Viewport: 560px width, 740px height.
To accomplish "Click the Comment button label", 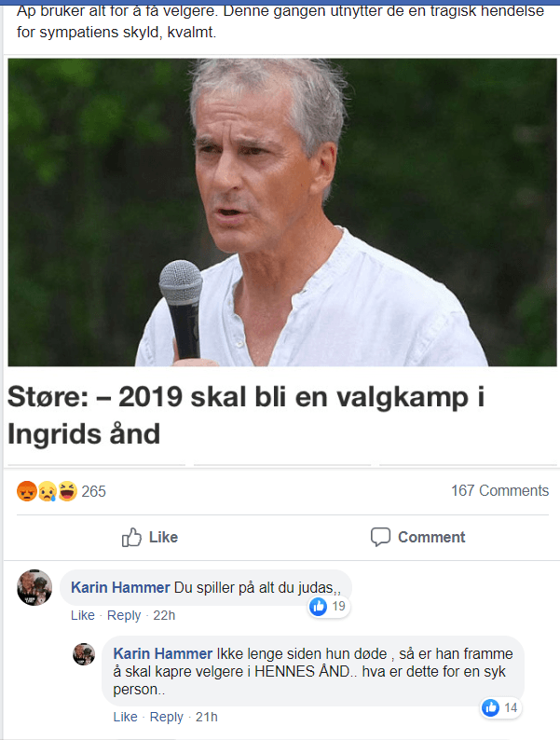I will [x=431, y=537].
